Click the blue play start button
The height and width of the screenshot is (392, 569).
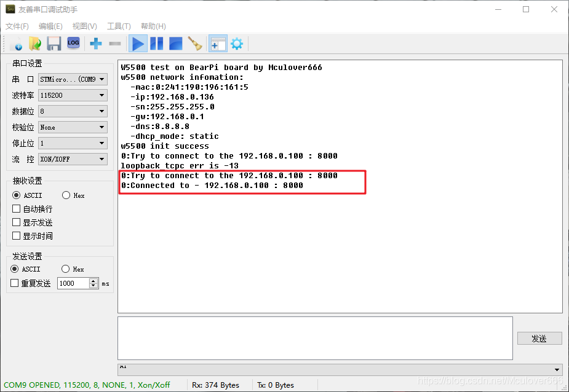138,44
